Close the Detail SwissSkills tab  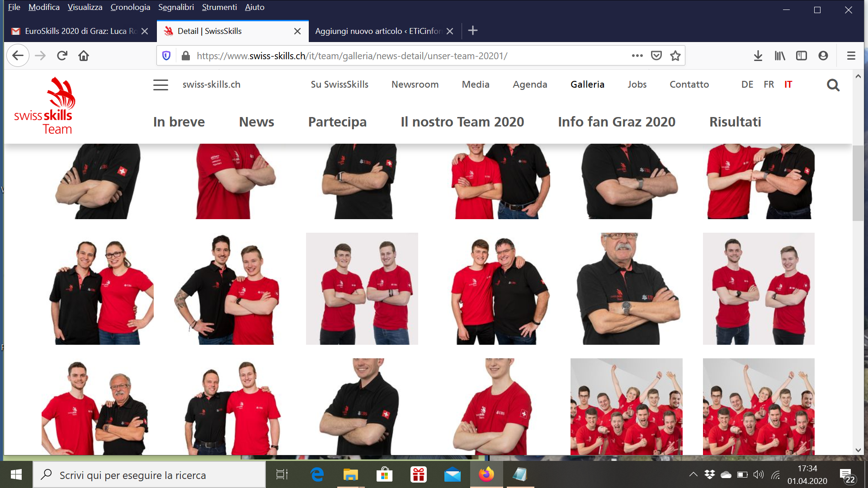tap(297, 31)
